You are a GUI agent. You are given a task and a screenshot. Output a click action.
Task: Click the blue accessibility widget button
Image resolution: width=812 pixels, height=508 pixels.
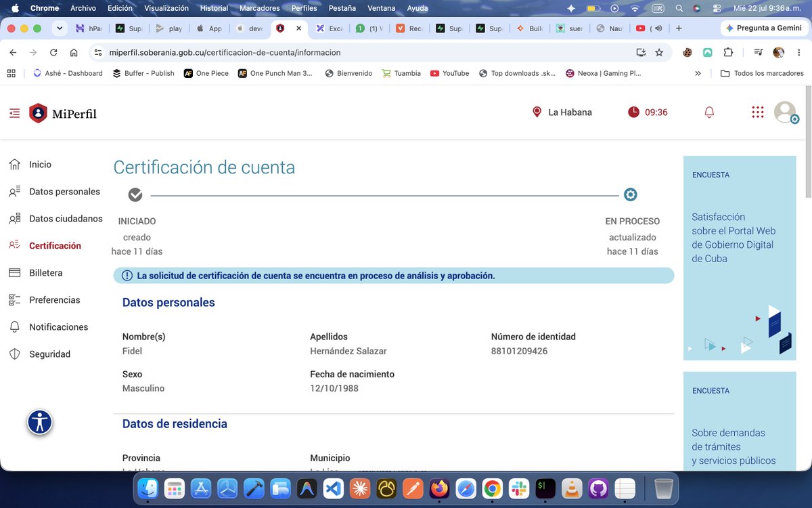coord(40,422)
